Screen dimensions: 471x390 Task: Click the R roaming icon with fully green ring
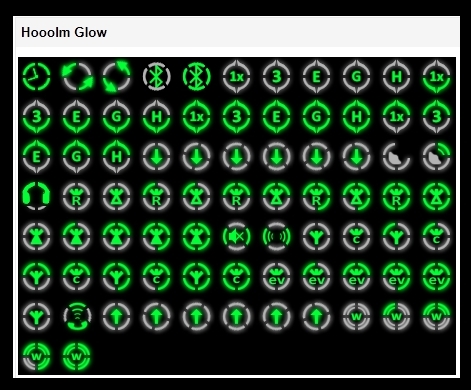(397, 197)
